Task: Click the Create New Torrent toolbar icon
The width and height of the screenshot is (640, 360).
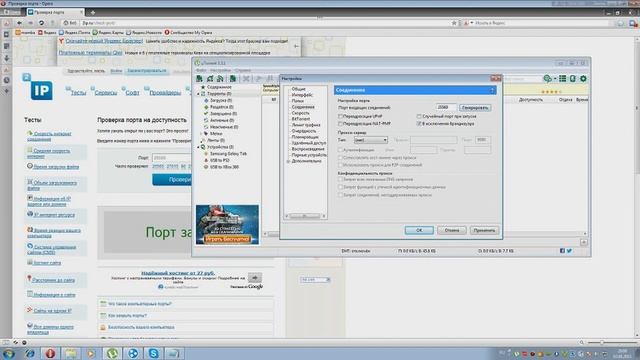Action: [x=233, y=78]
